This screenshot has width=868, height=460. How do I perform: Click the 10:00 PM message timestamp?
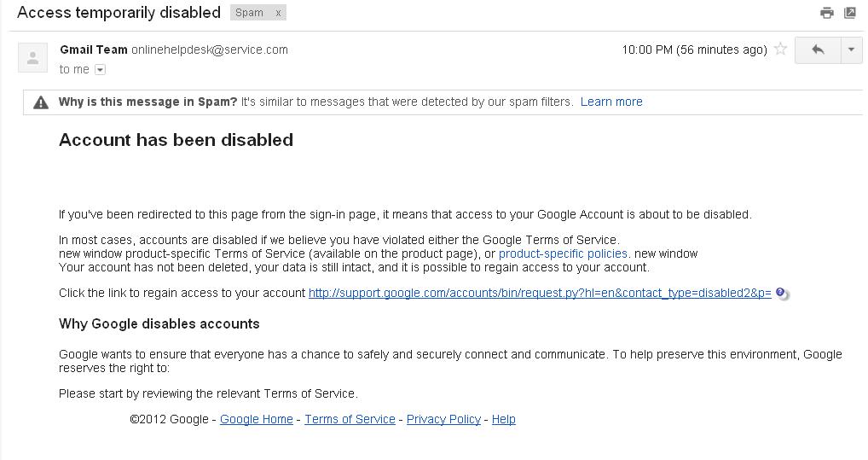tap(693, 49)
